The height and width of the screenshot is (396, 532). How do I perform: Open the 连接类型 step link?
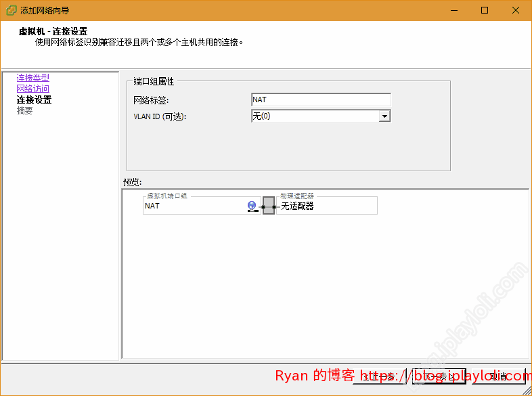pyautogui.click(x=33, y=78)
